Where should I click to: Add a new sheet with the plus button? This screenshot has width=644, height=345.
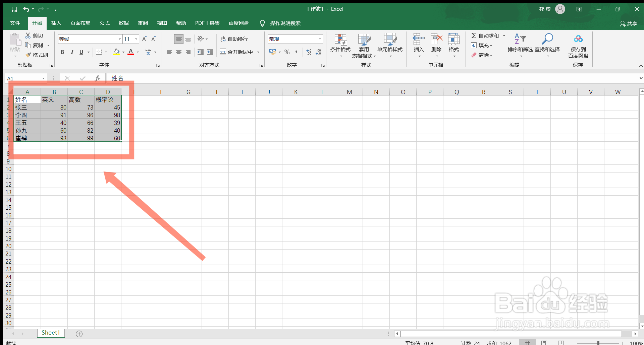[79, 334]
